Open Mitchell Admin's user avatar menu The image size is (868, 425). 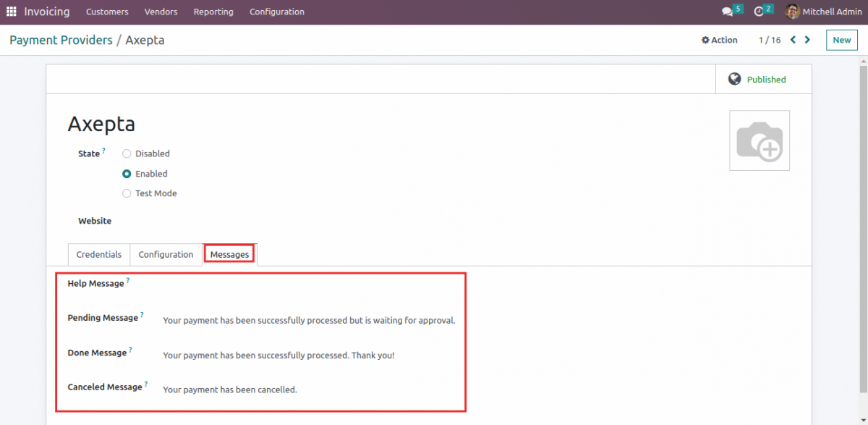pyautogui.click(x=792, y=12)
